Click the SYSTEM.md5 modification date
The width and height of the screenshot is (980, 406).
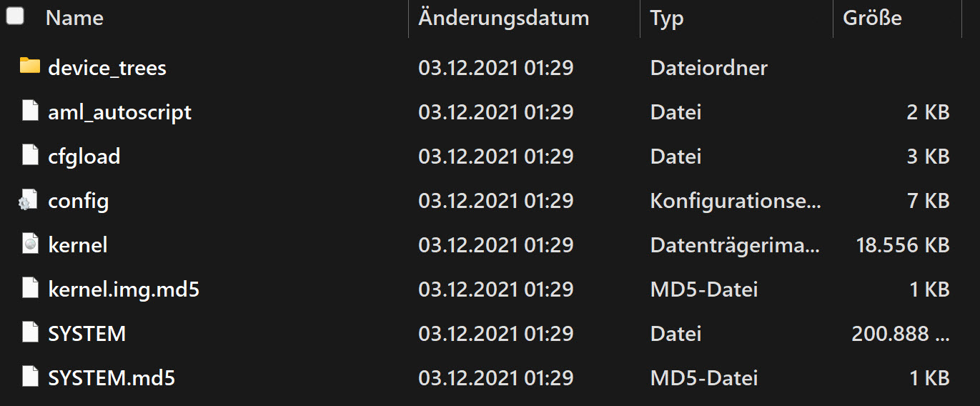click(x=496, y=378)
